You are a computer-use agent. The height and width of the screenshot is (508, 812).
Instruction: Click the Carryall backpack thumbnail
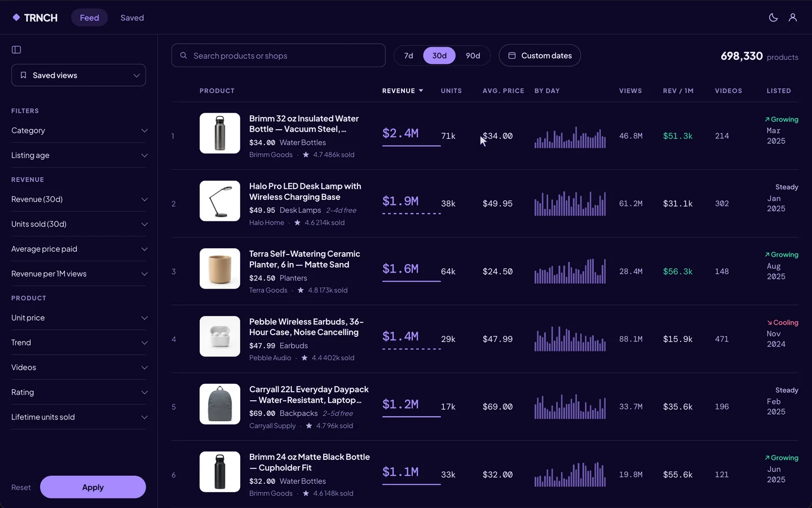click(x=220, y=404)
